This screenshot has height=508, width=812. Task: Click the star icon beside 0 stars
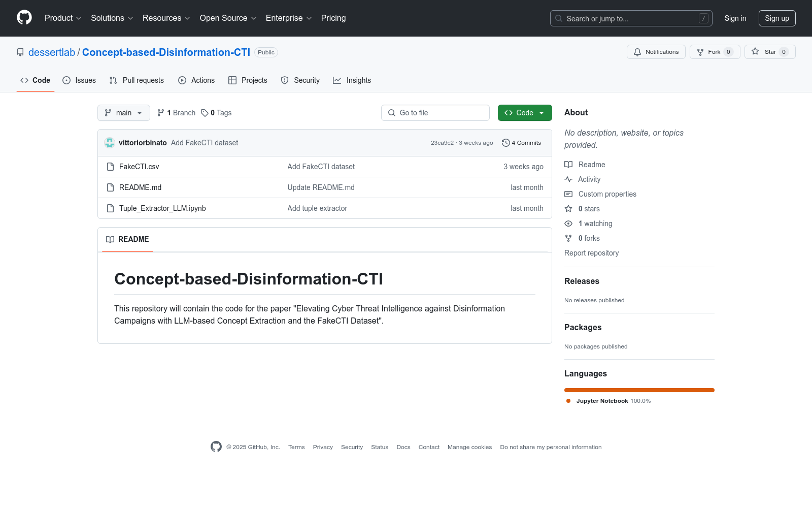568,209
